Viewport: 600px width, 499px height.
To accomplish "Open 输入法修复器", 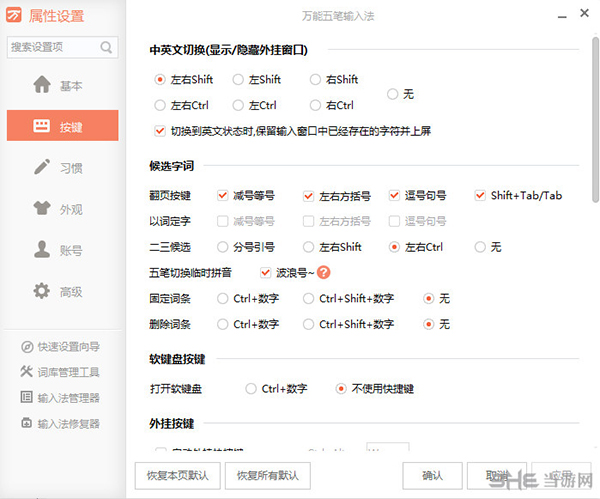I will click(68, 424).
